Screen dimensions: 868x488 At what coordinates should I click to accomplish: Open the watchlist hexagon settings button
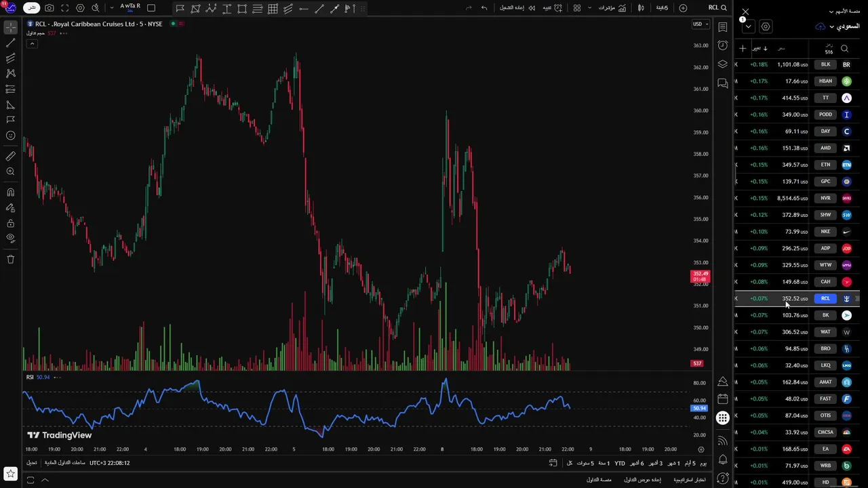[x=766, y=26]
